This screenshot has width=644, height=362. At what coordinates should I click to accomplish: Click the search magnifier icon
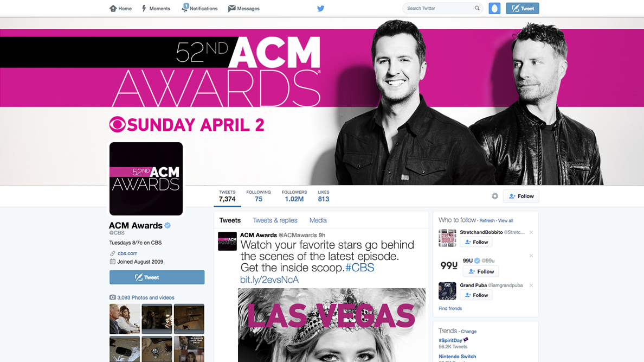point(477,8)
